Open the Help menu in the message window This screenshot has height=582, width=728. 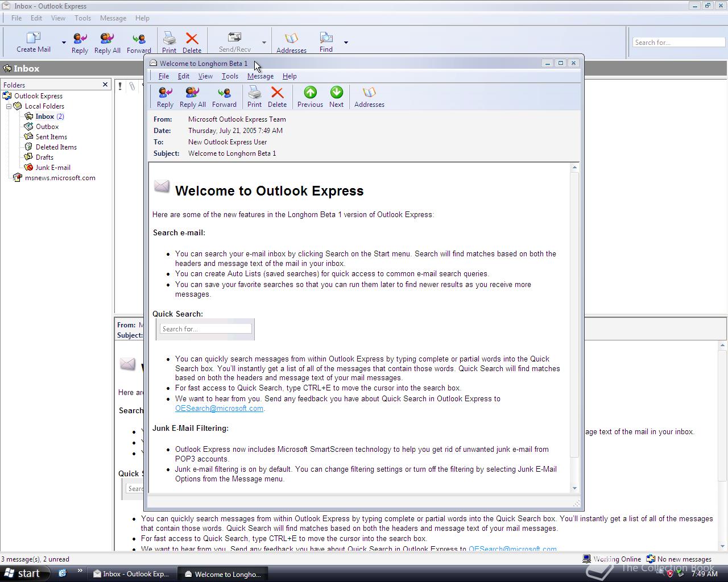(289, 76)
